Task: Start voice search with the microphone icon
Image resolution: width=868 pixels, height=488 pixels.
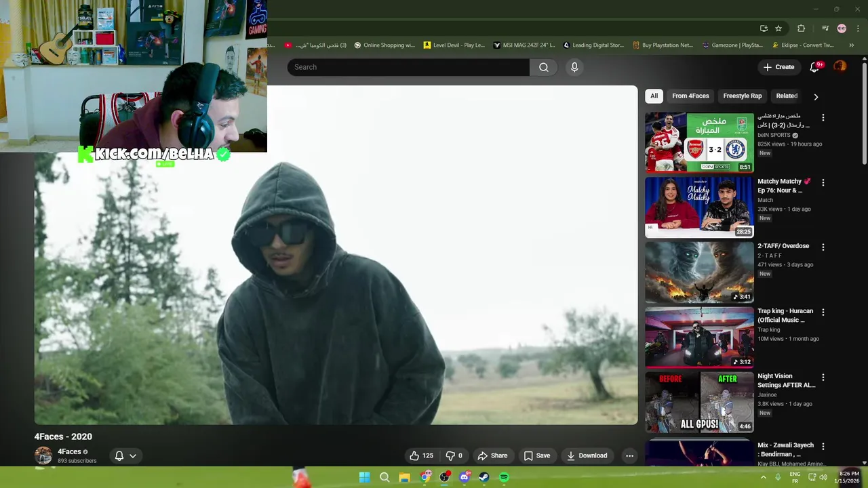Action: (574, 67)
